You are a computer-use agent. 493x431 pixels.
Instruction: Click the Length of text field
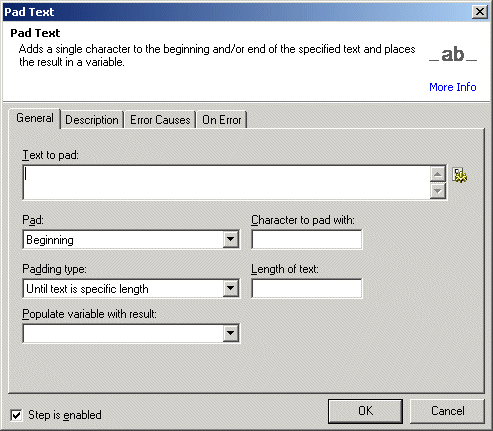click(x=306, y=288)
